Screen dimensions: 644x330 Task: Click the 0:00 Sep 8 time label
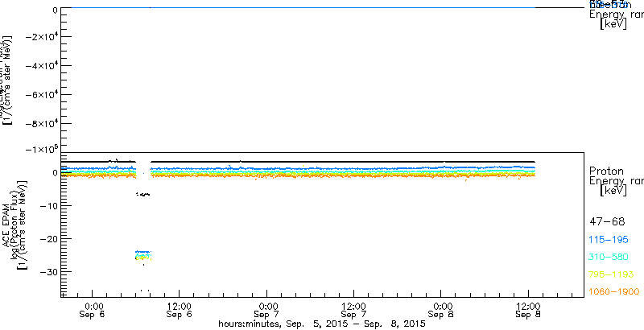pyautogui.click(x=440, y=311)
